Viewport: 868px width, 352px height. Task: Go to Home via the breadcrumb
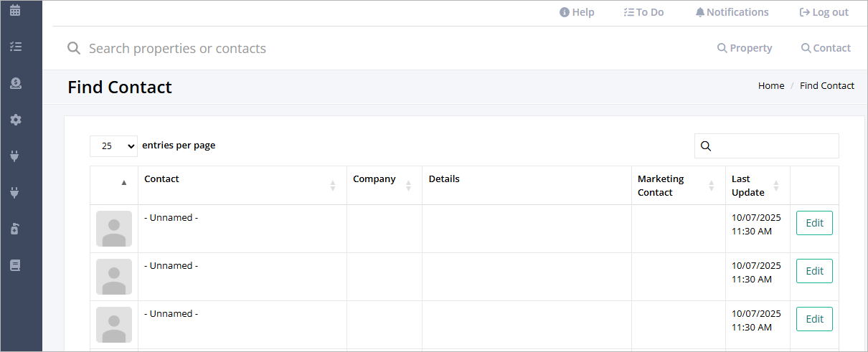[x=771, y=85]
